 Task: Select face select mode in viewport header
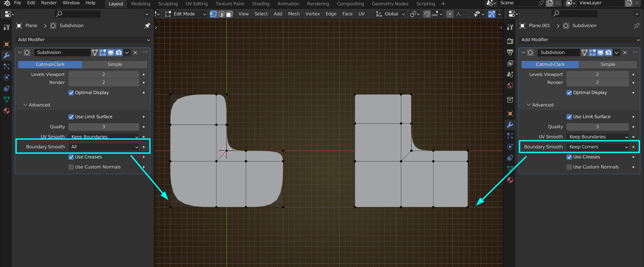pyautogui.click(x=229, y=14)
